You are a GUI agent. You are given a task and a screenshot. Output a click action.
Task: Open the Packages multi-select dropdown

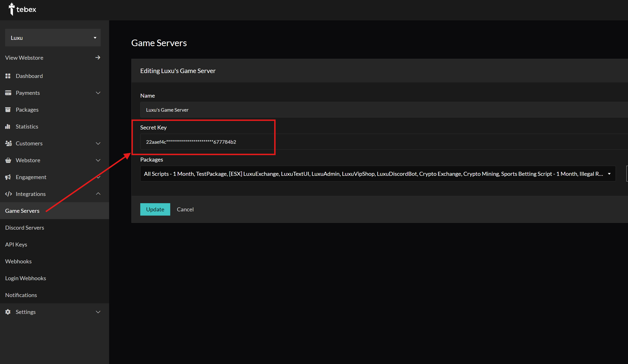click(x=378, y=174)
